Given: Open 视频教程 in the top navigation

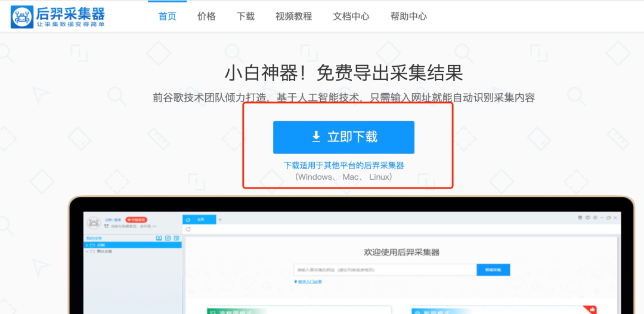Looking at the screenshot, I should coord(294,17).
